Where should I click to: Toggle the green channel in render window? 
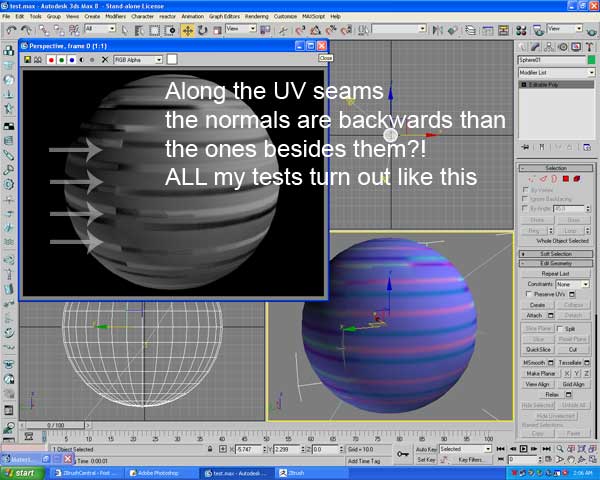(62, 60)
